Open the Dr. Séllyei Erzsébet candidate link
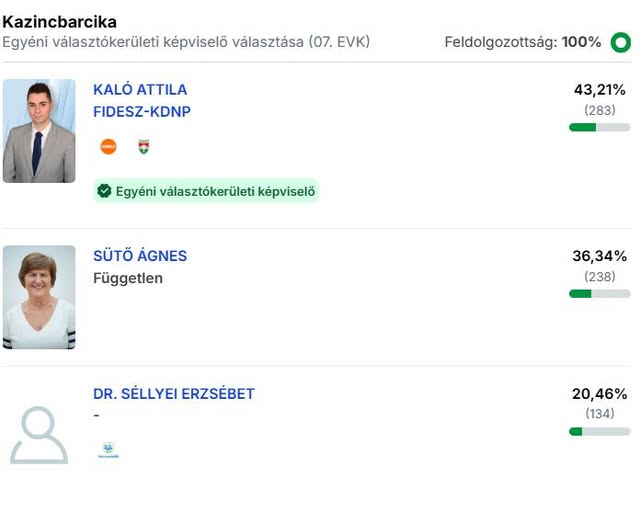640x523 pixels. click(x=174, y=394)
